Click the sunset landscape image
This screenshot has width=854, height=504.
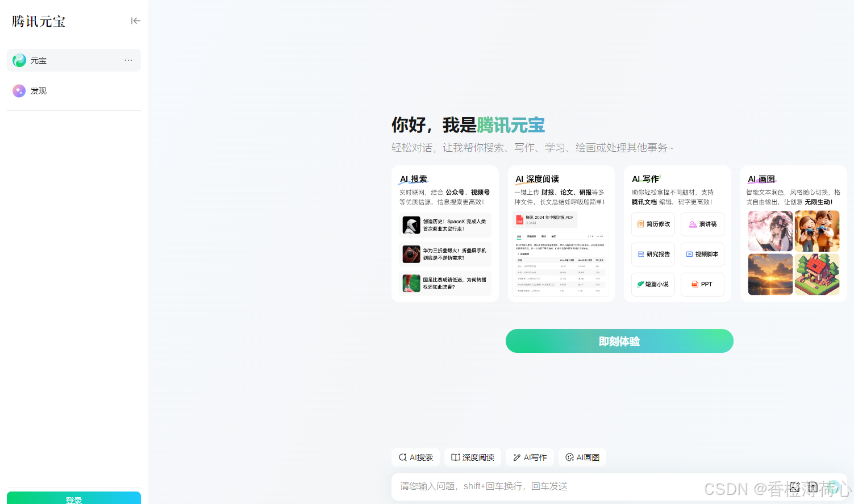tap(770, 274)
